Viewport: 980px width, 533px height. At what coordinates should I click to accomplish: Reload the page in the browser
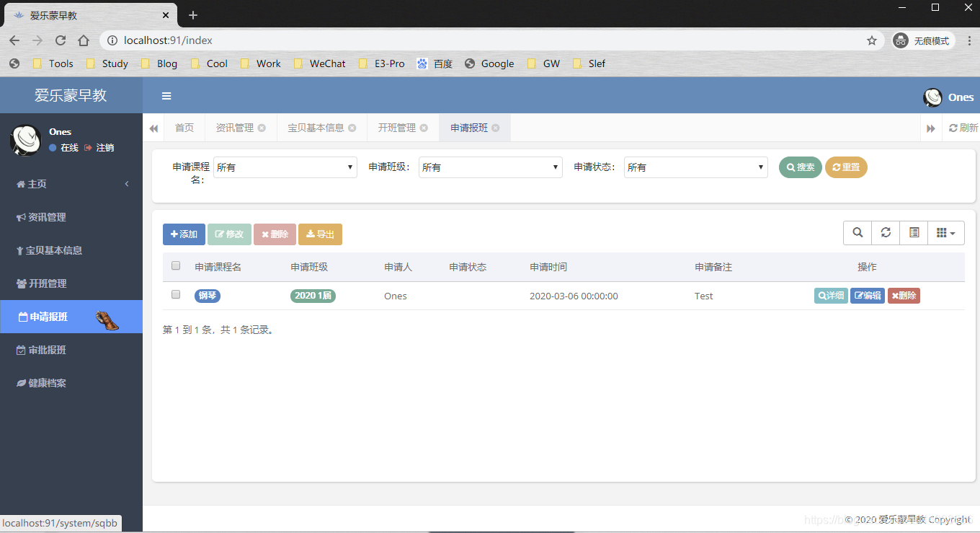(x=61, y=40)
